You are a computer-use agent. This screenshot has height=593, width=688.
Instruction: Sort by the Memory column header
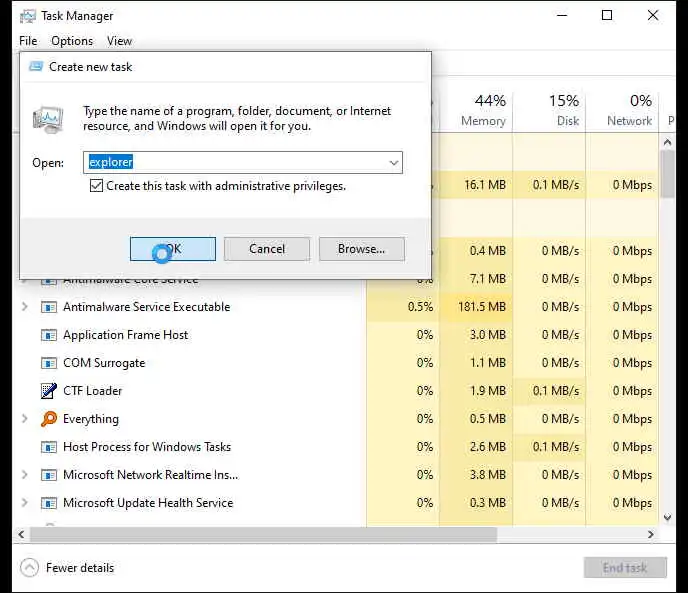click(477, 110)
